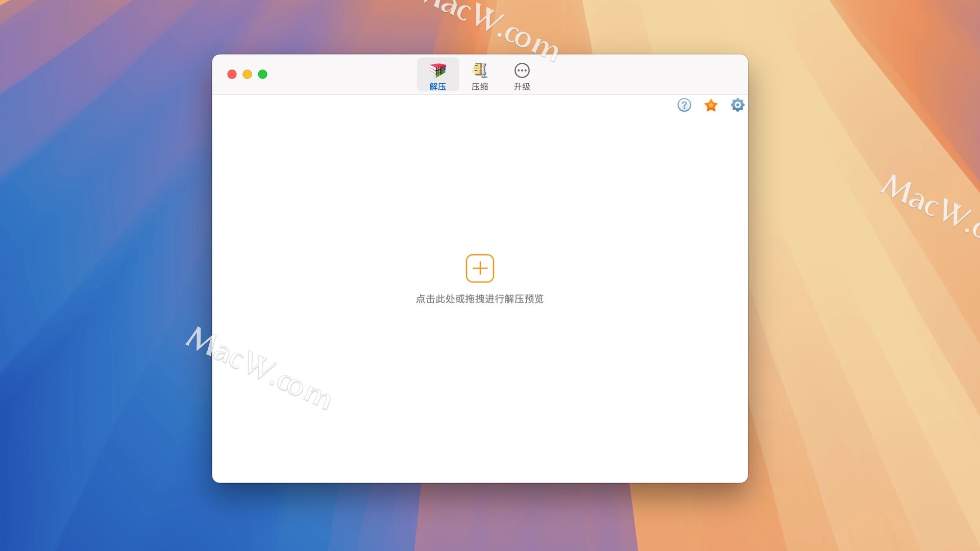Switch to the 解压 (Extract) tab

(437, 75)
